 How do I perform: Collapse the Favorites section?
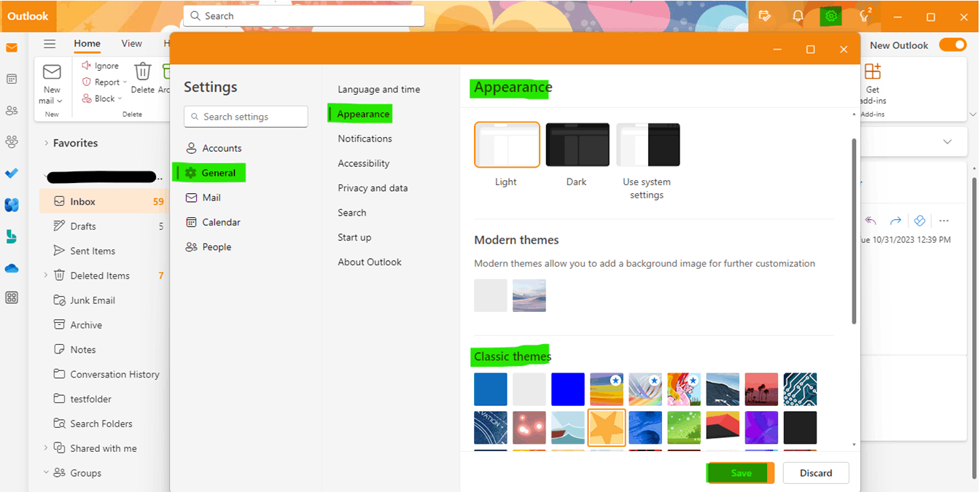46,143
